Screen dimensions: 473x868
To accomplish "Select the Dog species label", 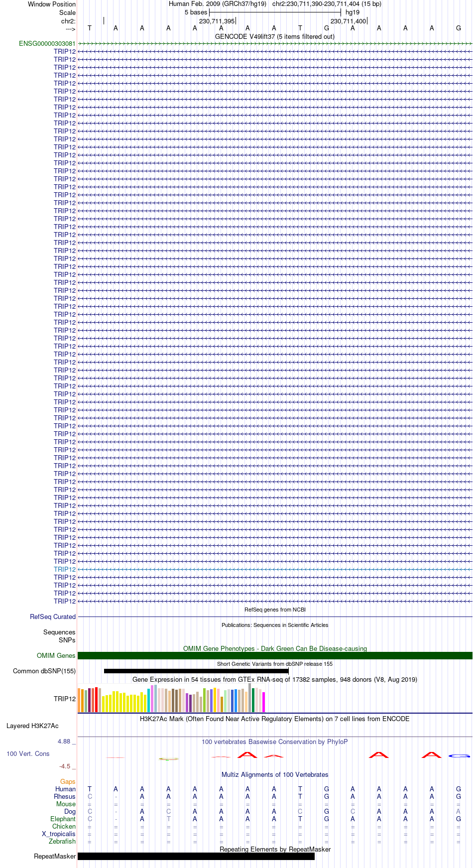I will (70, 811).
